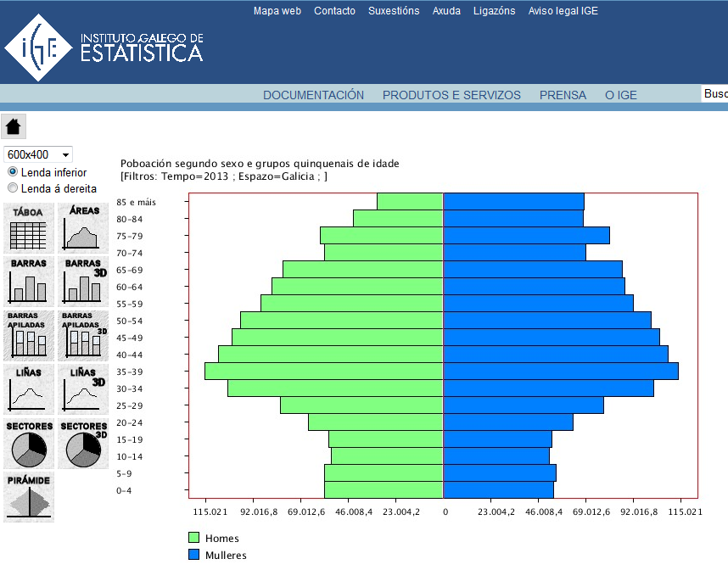Choose the Barras bar chart icon
Viewport: 728px width, 570px height.
click(x=29, y=282)
